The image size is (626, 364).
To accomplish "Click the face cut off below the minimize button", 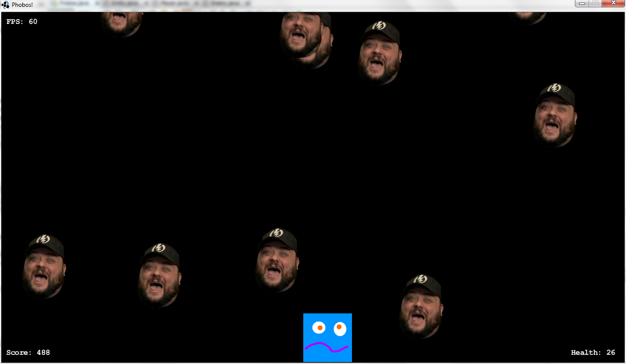I will (527, 18).
